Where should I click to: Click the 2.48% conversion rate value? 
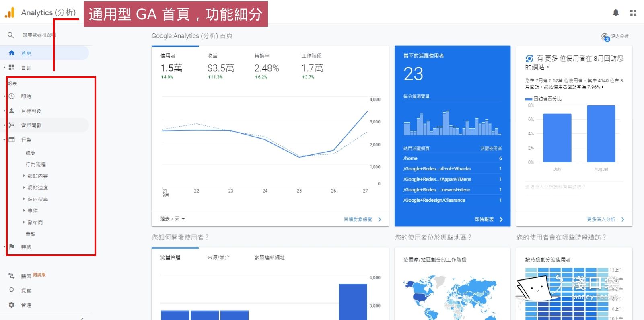[x=267, y=68]
